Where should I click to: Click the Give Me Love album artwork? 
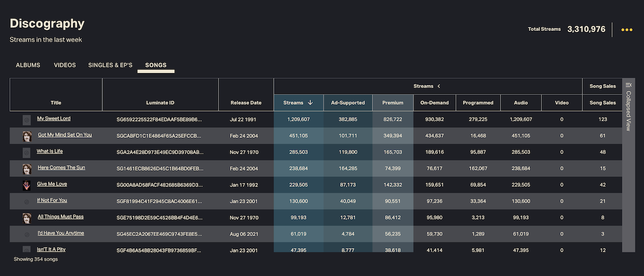pos(27,185)
